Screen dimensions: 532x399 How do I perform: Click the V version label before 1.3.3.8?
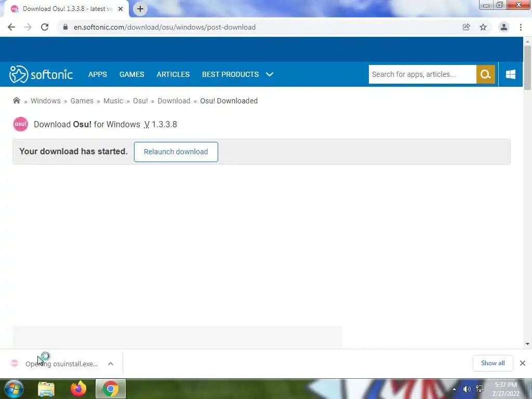(147, 124)
